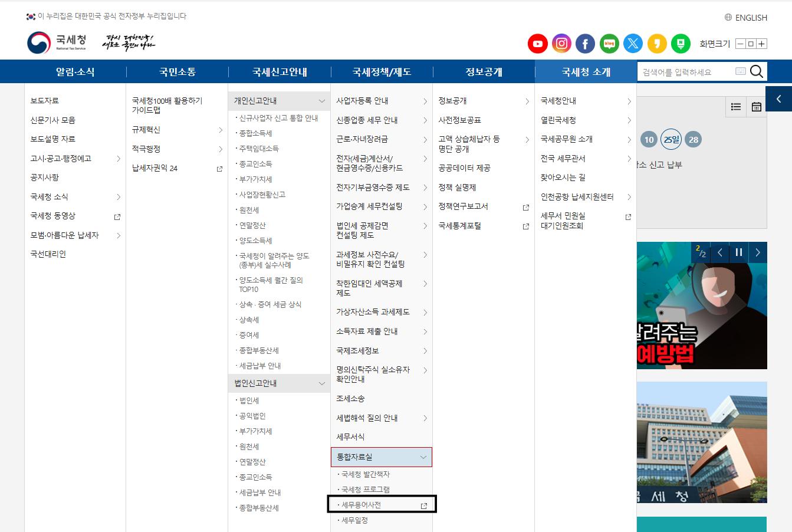792x532 pixels.
Task: Open the YouTube channel icon
Action: click(537, 44)
